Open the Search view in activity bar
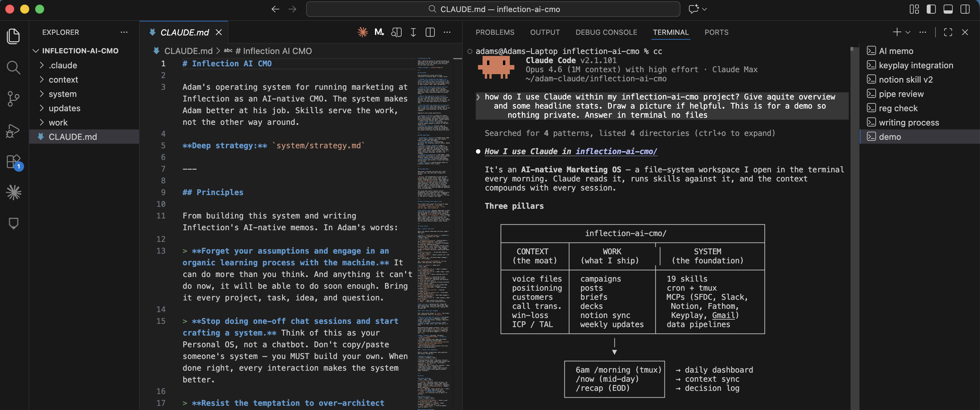Viewport: 980px width, 410px height. click(13, 68)
